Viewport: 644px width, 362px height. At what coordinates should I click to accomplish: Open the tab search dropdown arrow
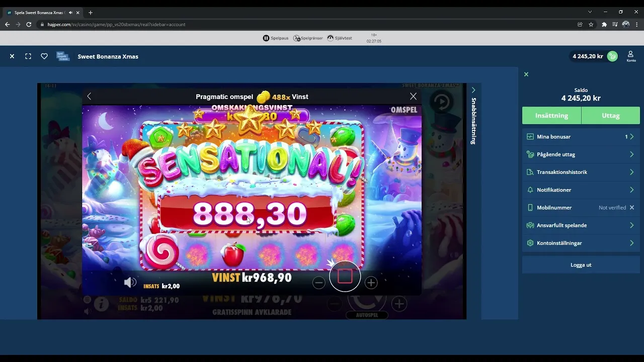(590, 12)
